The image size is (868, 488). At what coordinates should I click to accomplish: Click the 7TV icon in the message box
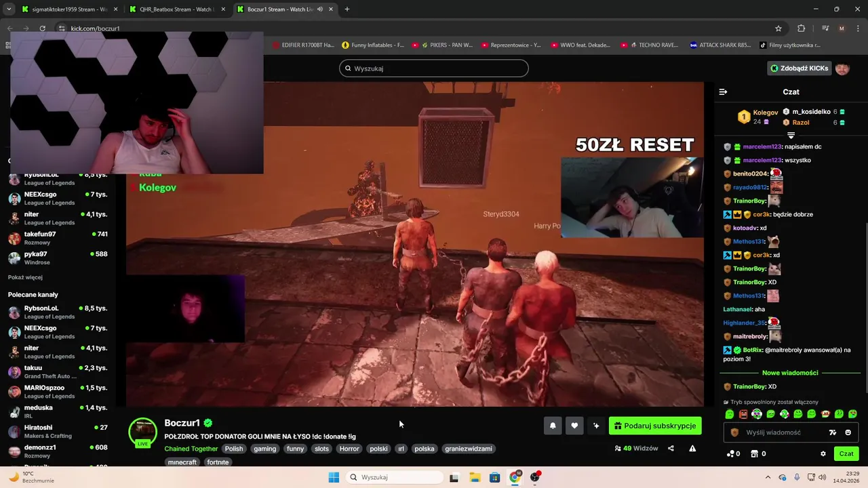[833, 432]
